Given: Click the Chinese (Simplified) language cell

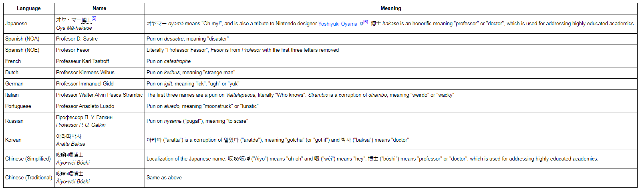Looking at the screenshot, I should (29, 159).
